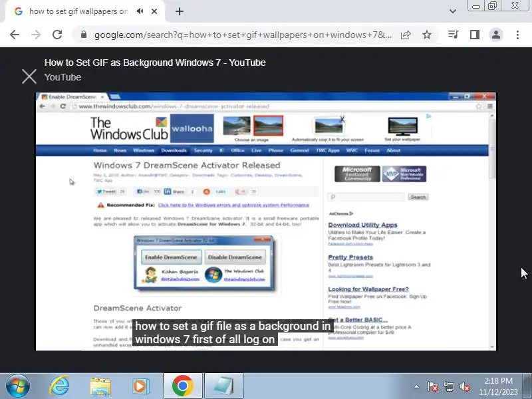532x399 pixels.
Task: Open the Chrome side panel
Action: [x=475, y=35]
